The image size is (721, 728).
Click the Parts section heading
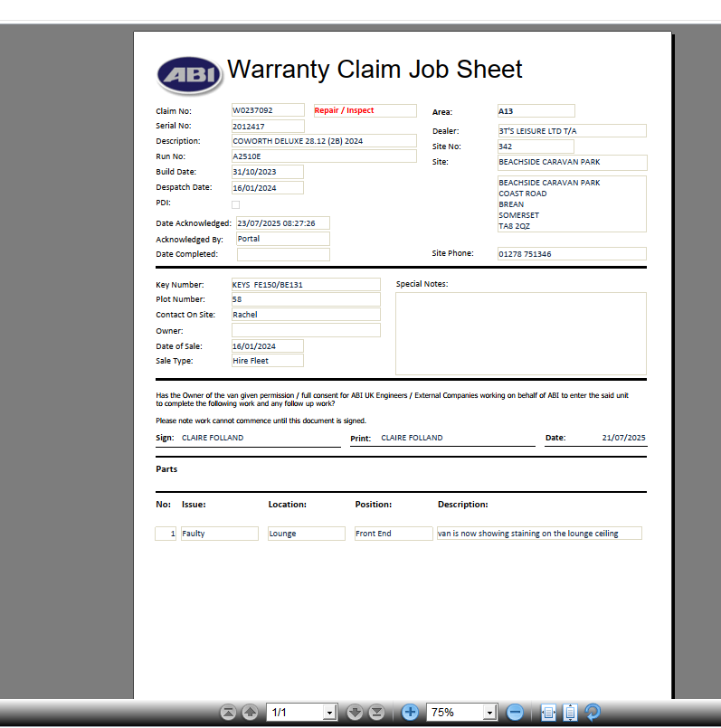166,469
